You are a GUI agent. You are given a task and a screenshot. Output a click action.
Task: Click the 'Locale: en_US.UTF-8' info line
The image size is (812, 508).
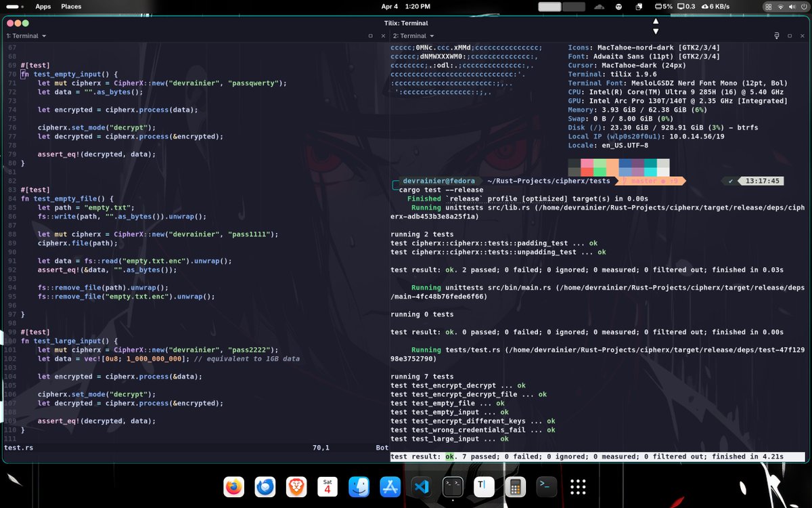click(608, 146)
